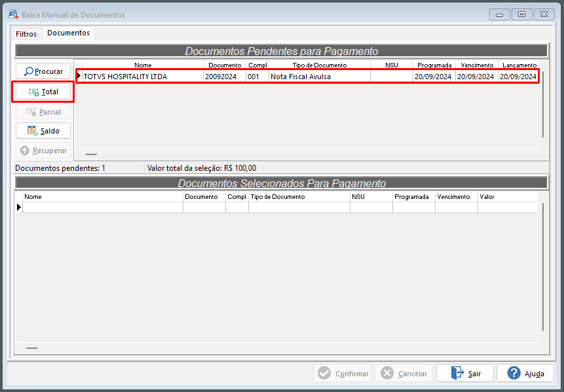This screenshot has height=392, width=564.
Task: Click the pending grid Nome column header
Action: point(143,65)
